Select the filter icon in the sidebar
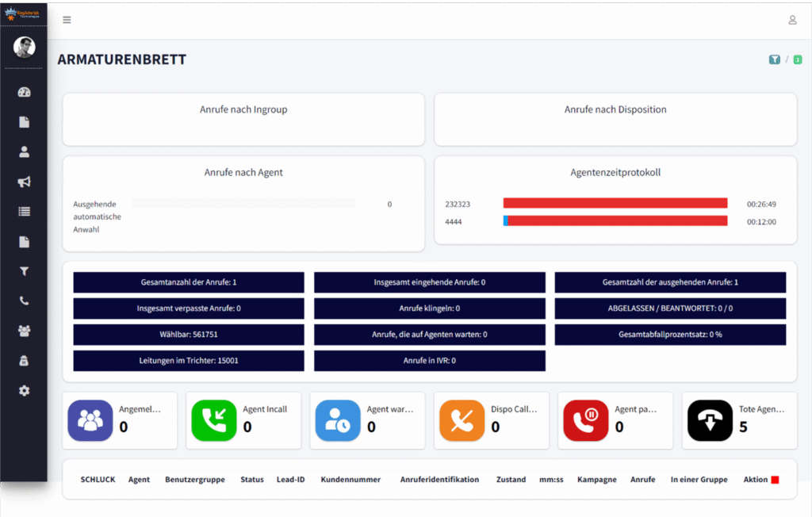Image resolution: width=812 pixels, height=517 pixels. click(24, 270)
